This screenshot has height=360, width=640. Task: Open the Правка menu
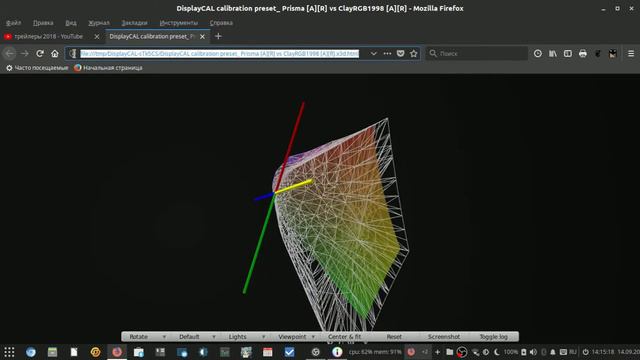click(x=43, y=23)
